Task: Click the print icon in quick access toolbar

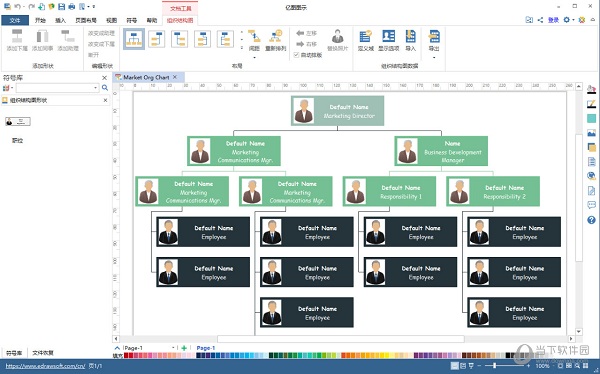Action: [x=71, y=7]
